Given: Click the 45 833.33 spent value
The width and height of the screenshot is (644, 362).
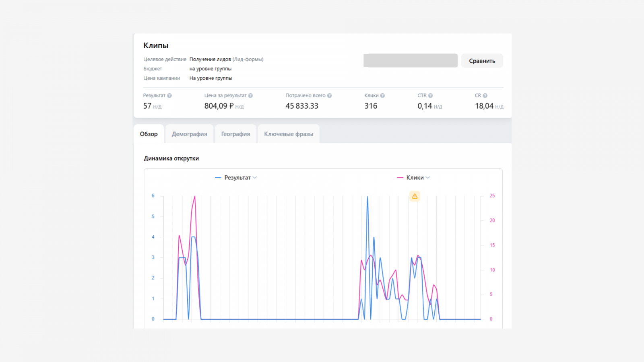Looking at the screenshot, I should pos(301,106).
